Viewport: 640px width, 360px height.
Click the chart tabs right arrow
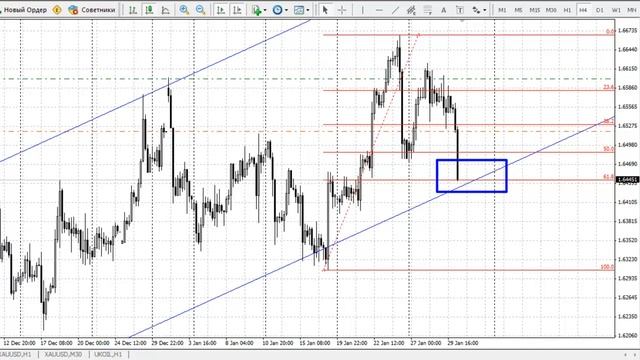pos(634,354)
